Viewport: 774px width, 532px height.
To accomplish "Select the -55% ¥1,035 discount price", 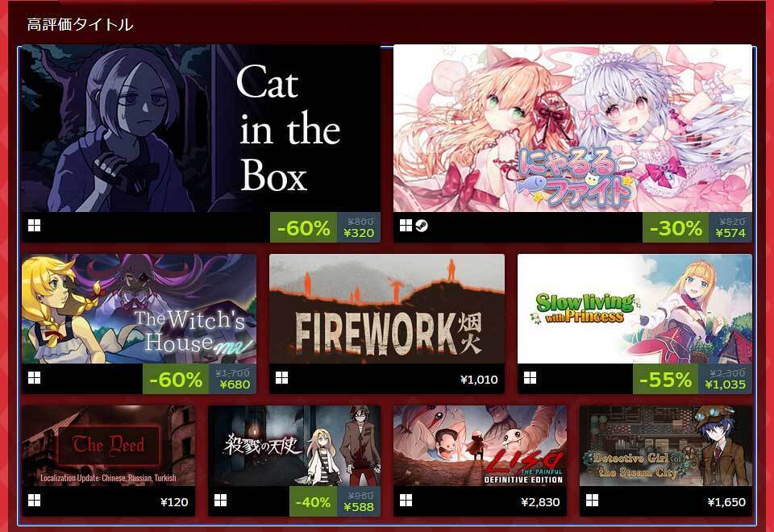I will point(693,379).
